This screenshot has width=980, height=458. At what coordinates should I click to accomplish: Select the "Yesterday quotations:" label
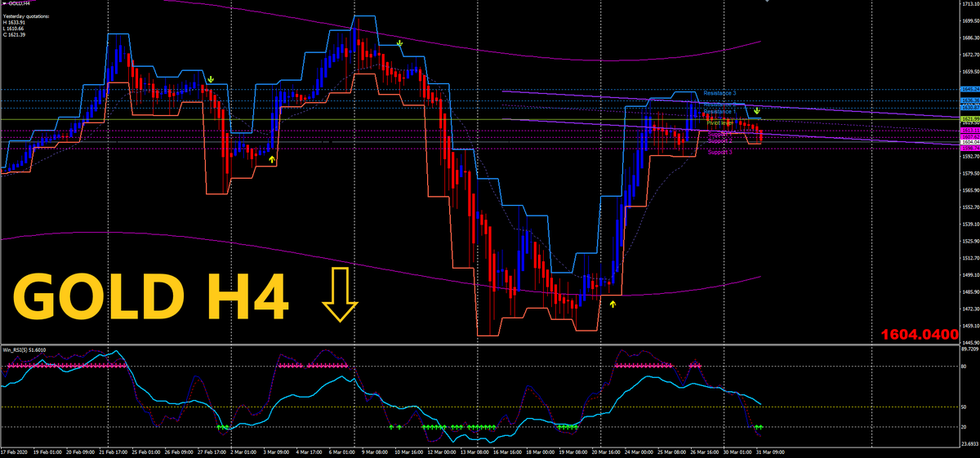coord(26,16)
